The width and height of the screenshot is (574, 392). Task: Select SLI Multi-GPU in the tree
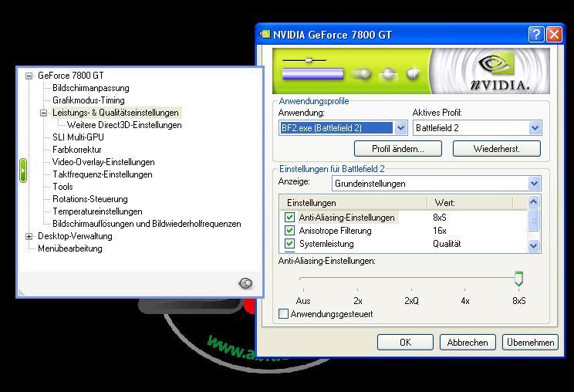[79, 137]
